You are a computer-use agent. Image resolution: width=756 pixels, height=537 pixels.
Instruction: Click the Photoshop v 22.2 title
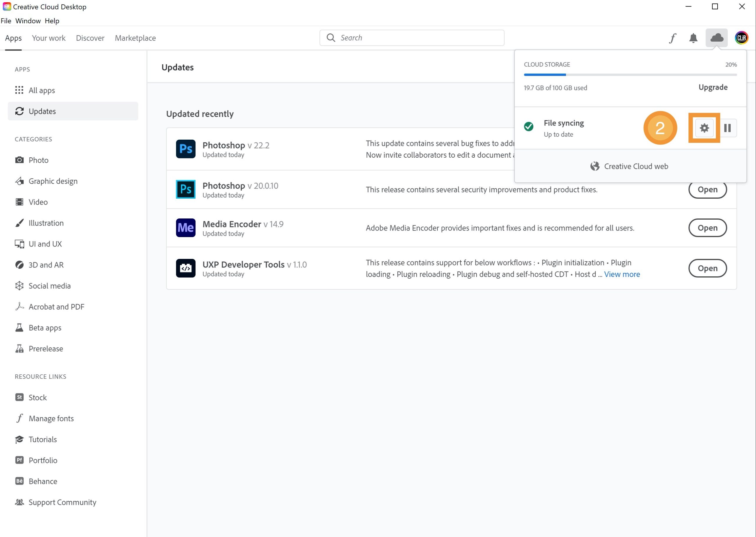point(236,145)
